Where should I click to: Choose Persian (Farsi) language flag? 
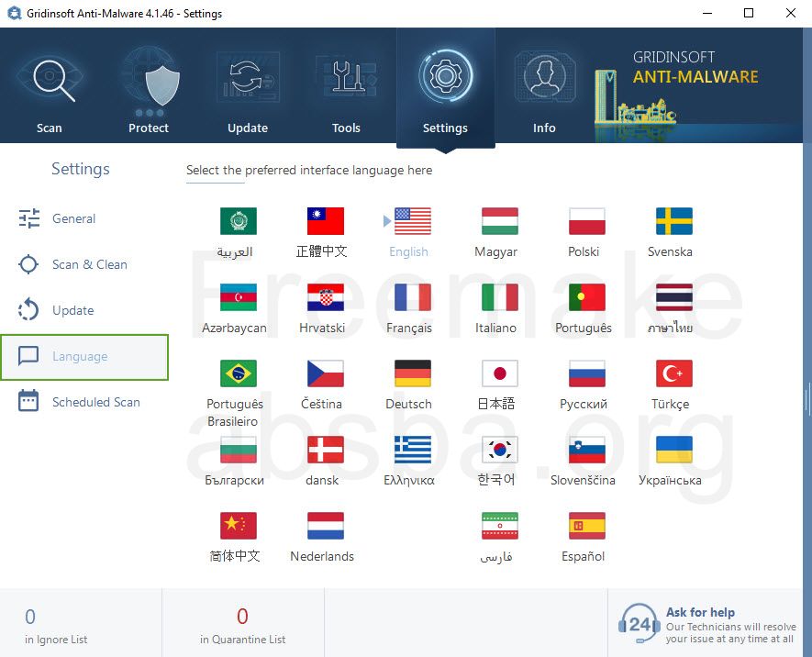coord(499,526)
